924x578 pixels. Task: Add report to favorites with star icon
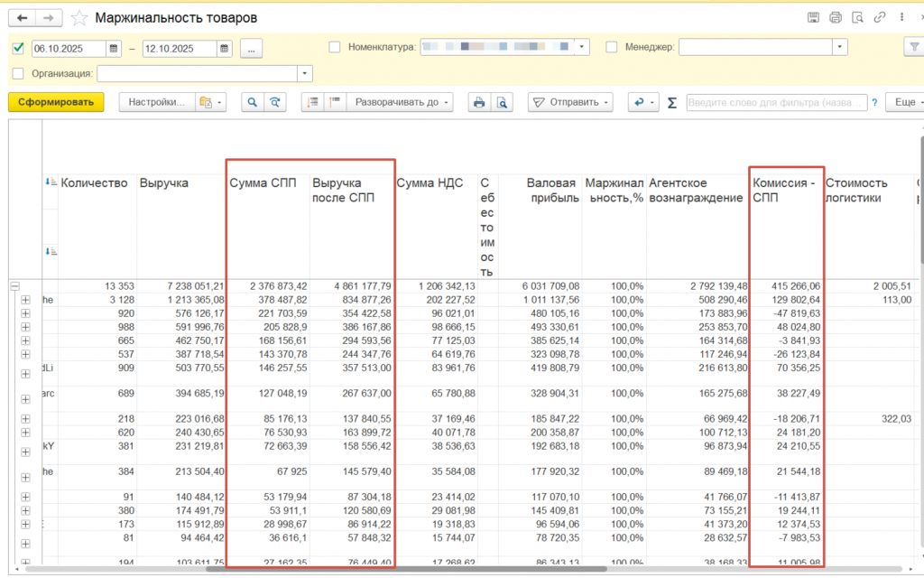[x=80, y=18]
